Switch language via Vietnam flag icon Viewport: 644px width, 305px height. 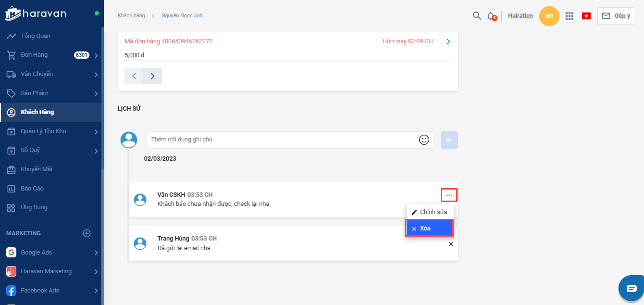point(586,16)
